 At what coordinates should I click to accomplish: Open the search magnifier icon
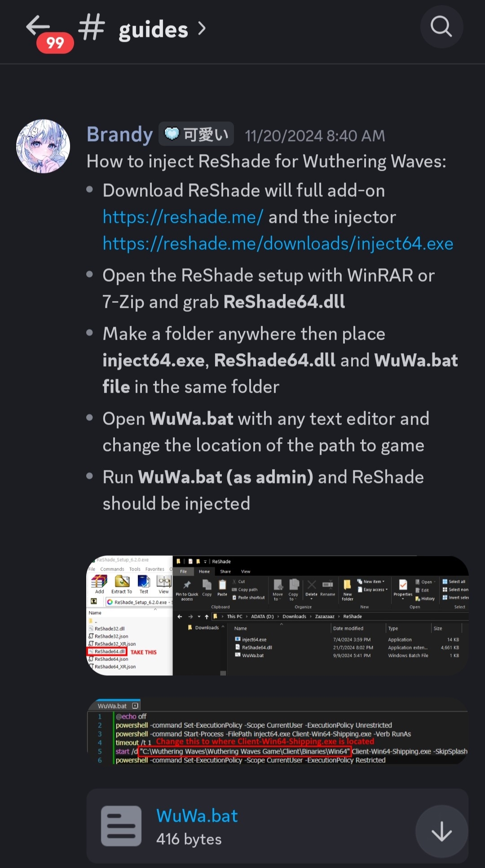pos(441,27)
